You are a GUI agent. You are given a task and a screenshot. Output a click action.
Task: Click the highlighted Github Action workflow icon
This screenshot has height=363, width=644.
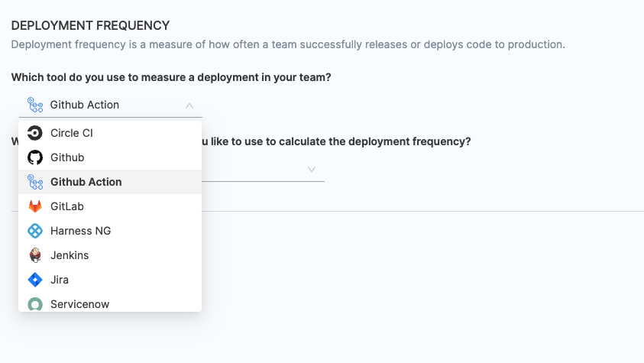pyautogui.click(x=35, y=182)
